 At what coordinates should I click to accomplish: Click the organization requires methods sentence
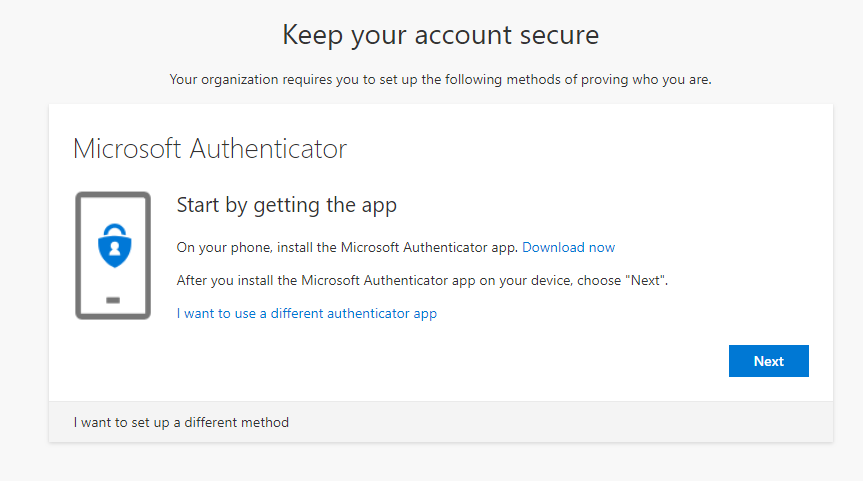coord(440,80)
